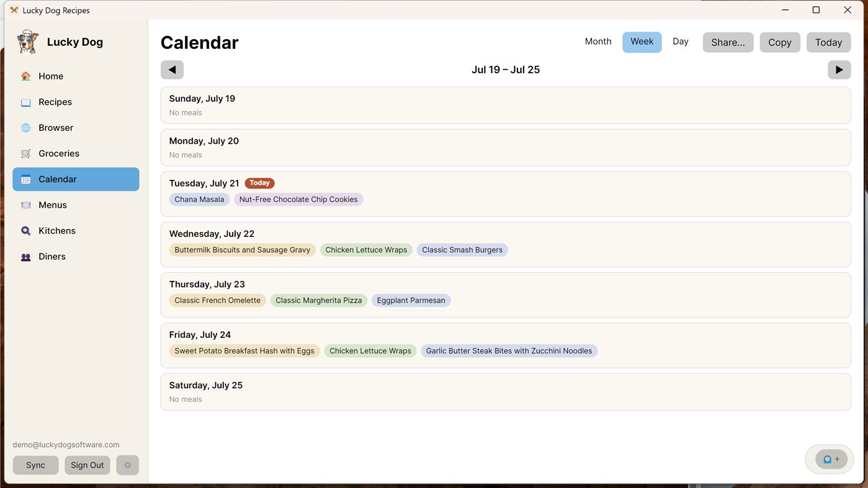Open Classic French Omelette chip
This screenshot has width=868, height=488.
click(x=217, y=301)
